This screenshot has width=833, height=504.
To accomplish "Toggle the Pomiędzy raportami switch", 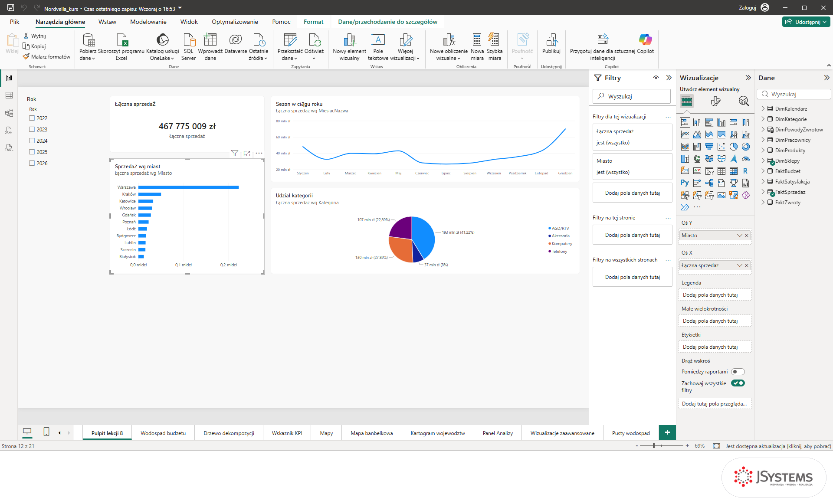I will (x=738, y=372).
